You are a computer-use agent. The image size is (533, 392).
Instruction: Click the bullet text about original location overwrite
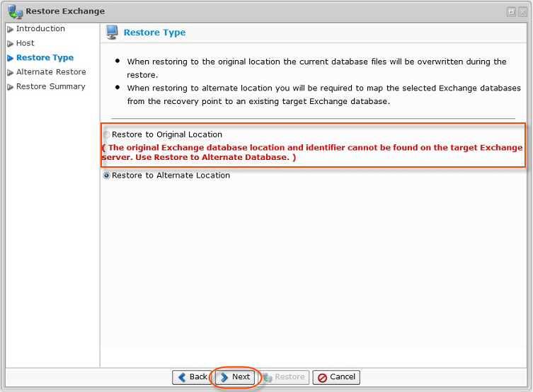(x=317, y=68)
